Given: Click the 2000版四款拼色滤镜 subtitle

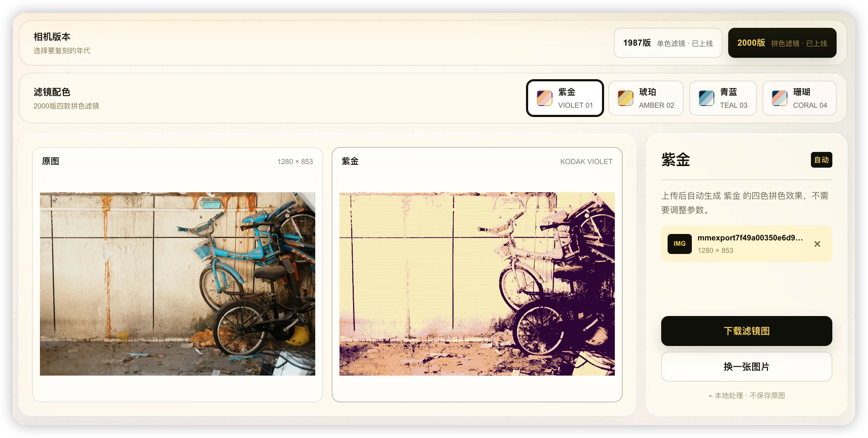Looking at the screenshot, I should [66, 106].
